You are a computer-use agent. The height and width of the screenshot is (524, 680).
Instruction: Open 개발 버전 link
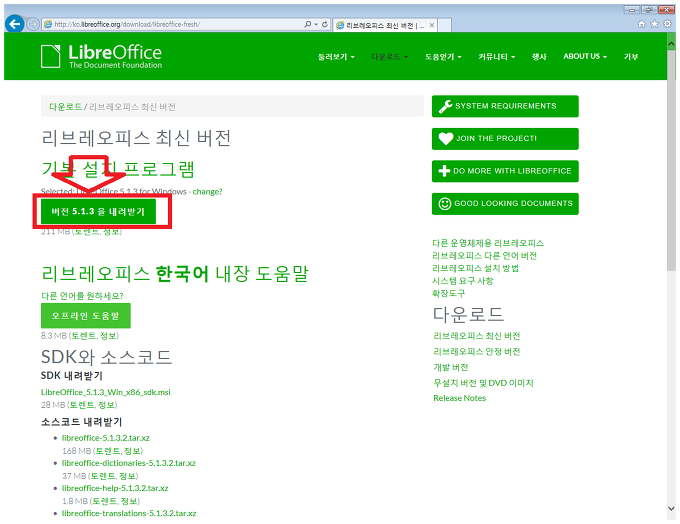tap(451, 367)
